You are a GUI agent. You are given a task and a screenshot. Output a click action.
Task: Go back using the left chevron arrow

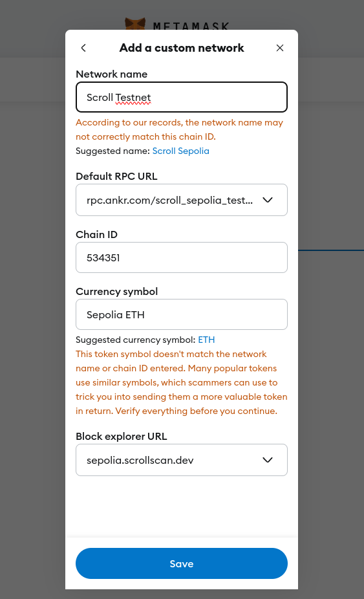click(x=83, y=48)
